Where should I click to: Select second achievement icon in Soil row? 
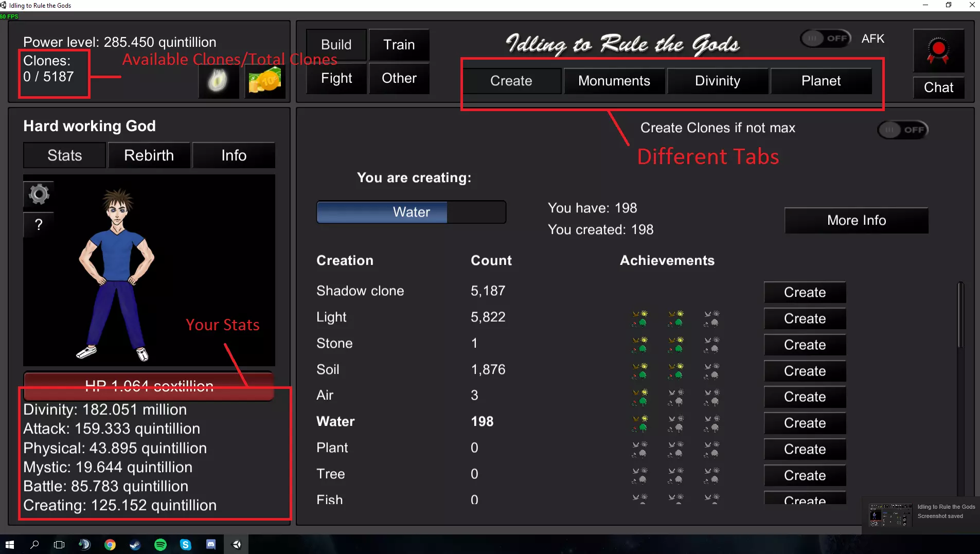click(x=676, y=371)
